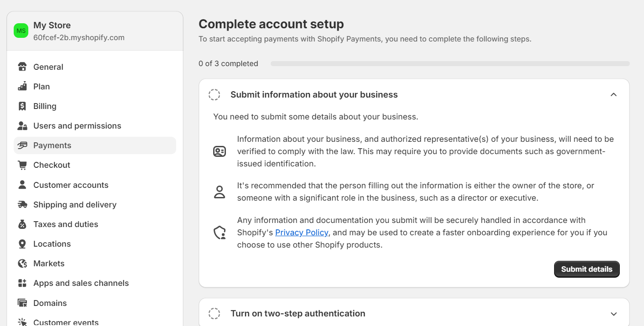Image resolution: width=644 pixels, height=326 pixels.
Task: Click the dashed circle beside two-step authentication
Action: pyautogui.click(x=214, y=314)
